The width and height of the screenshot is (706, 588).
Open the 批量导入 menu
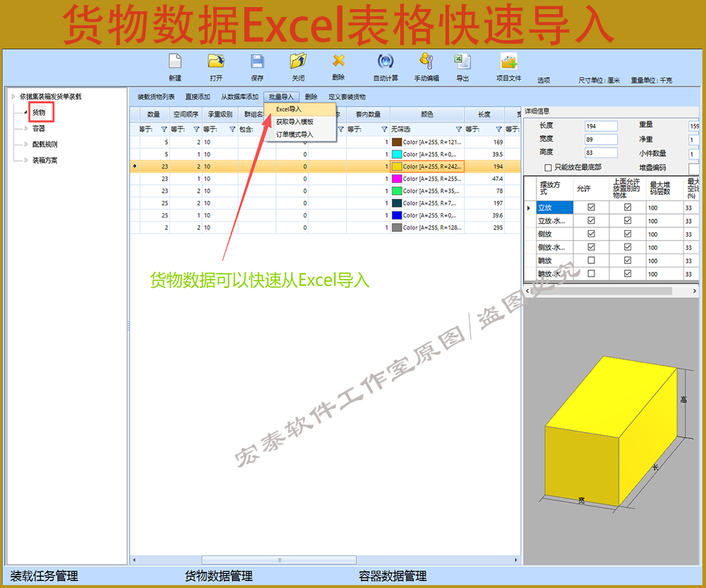tap(281, 97)
